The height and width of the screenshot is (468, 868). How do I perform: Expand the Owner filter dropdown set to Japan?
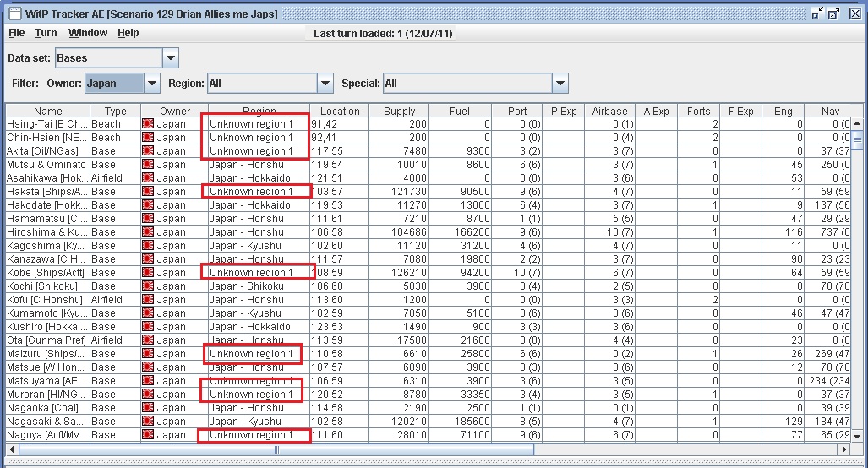pos(151,84)
